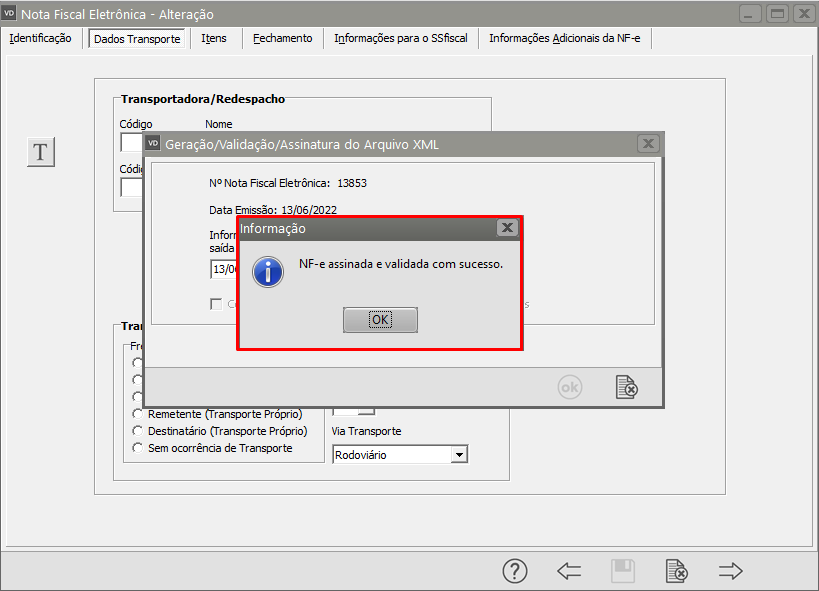Select Remetente (Transporte Próprio) radio option
Screen dimensions: 819x591
[138, 413]
